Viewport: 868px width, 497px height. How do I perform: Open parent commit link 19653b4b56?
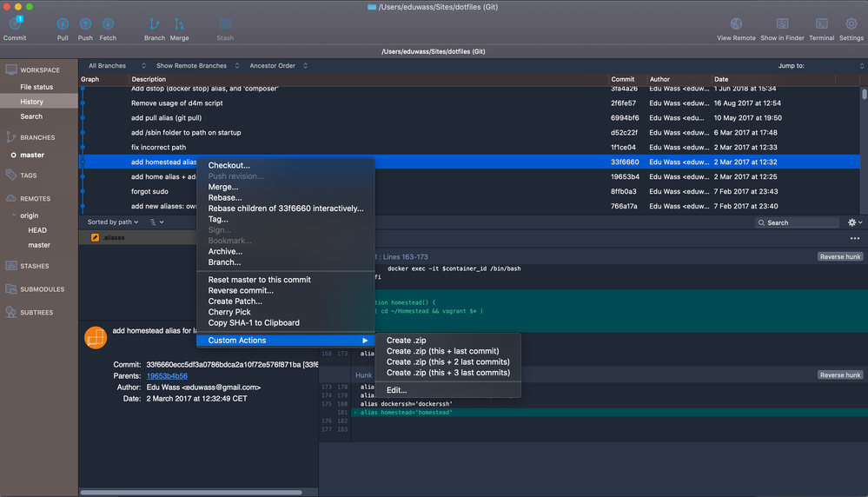(x=167, y=376)
